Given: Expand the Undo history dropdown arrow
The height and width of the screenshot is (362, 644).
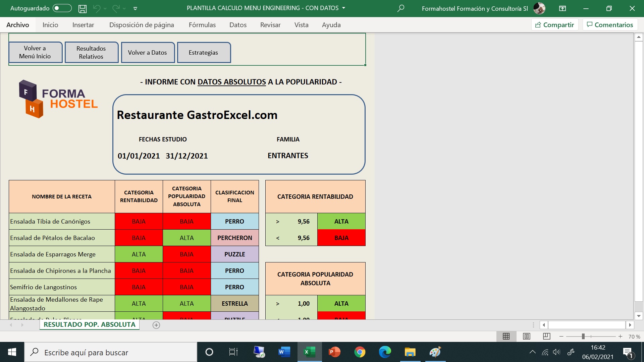Looking at the screenshot, I should point(105,8).
